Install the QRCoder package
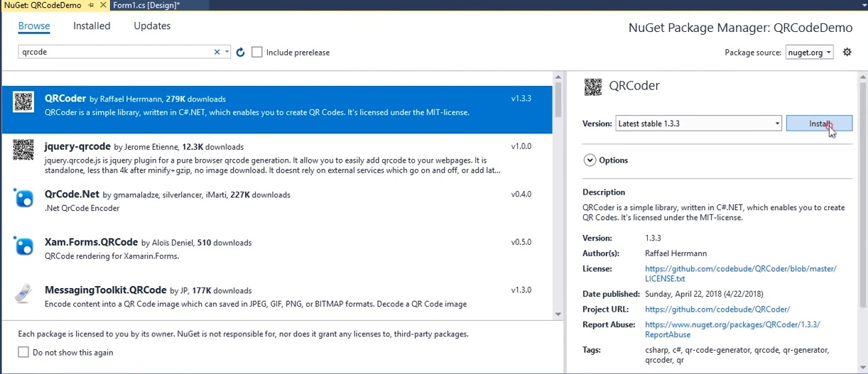 [x=819, y=123]
